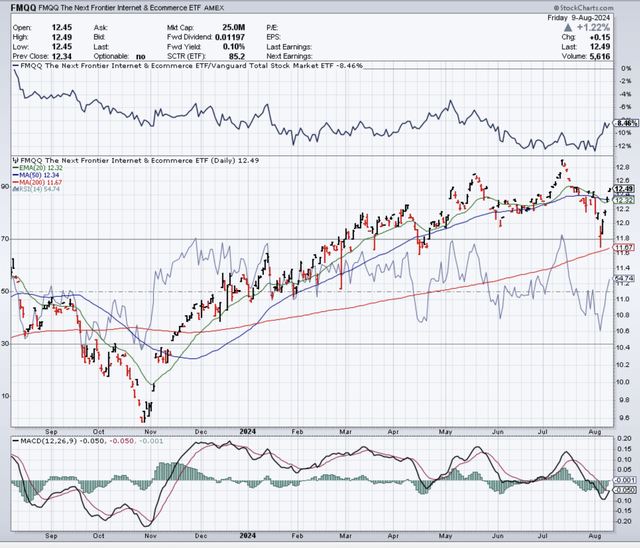Image resolution: width=640 pixels, height=548 pixels.
Task: Click the Fwd Dividend value 0.01197
Action: [x=230, y=37]
